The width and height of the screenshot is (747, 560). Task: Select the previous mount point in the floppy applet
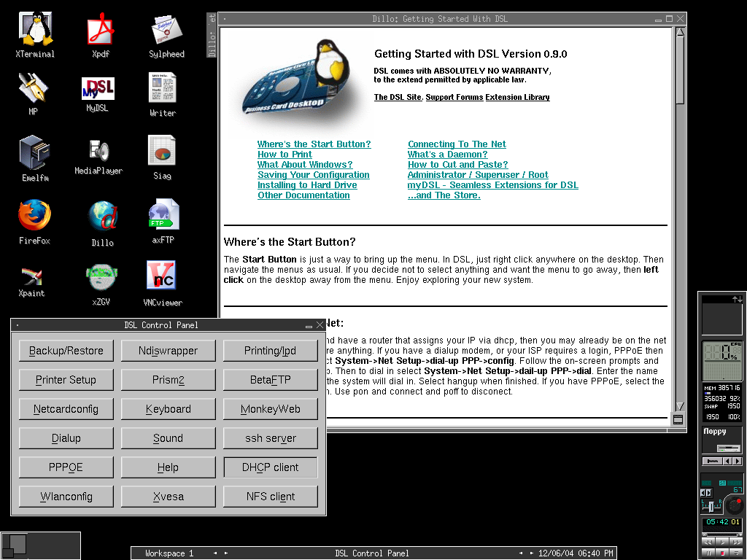point(727,461)
